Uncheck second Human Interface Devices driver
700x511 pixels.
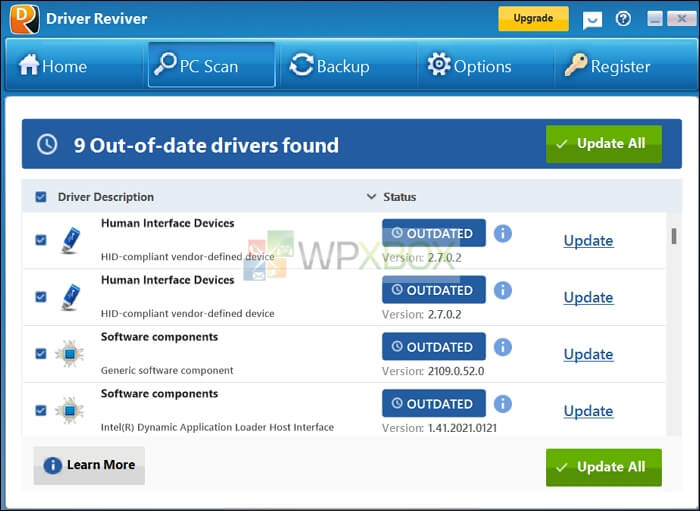click(x=41, y=297)
